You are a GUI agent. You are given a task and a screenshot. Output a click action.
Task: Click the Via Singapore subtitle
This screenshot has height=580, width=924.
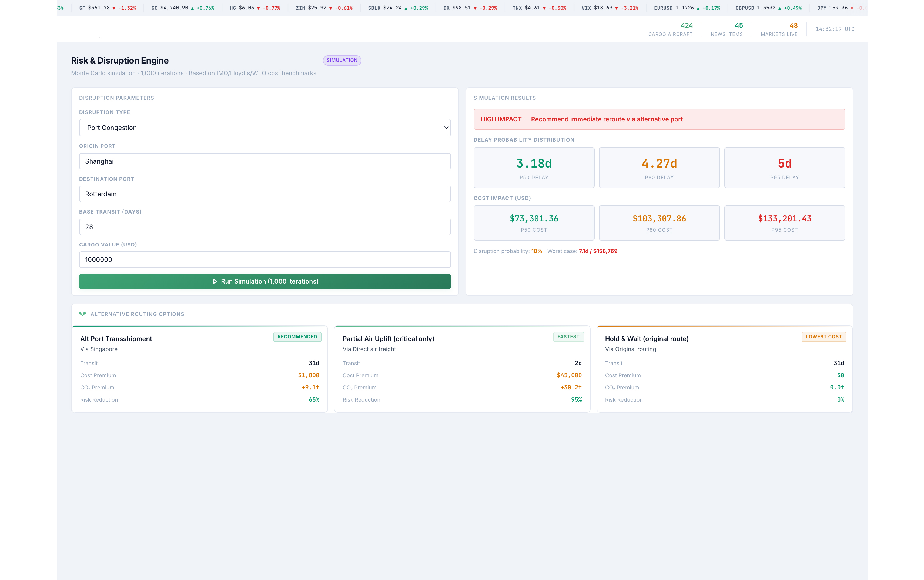click(99, 349)
